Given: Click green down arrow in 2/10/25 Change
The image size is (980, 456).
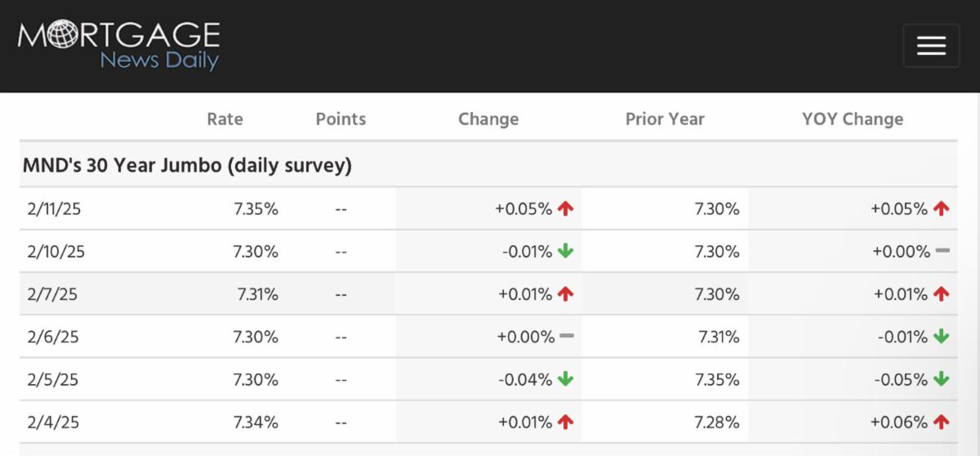Looking at the screenshot, I should (x=566, y=251).
